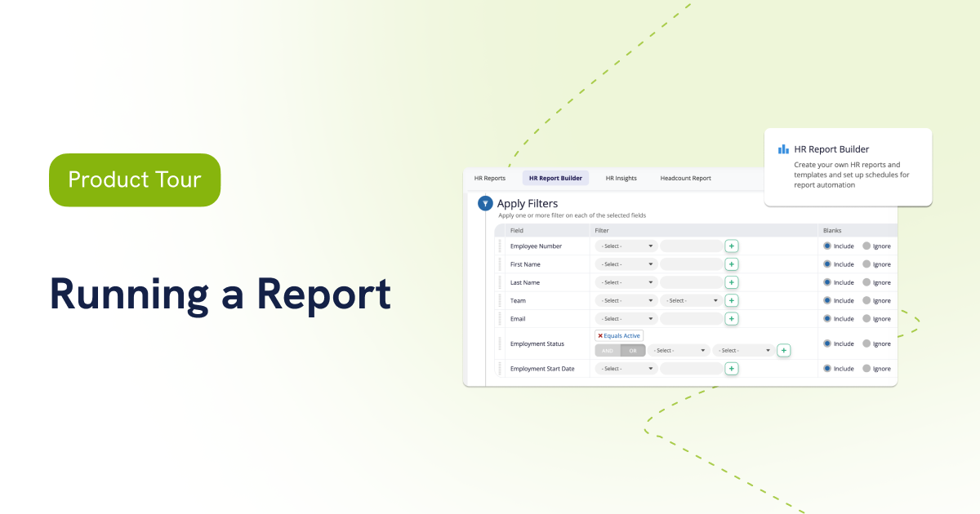Grab the drag handle of the Team row
The width and height of the screenshot is (980, 514).
500,300
